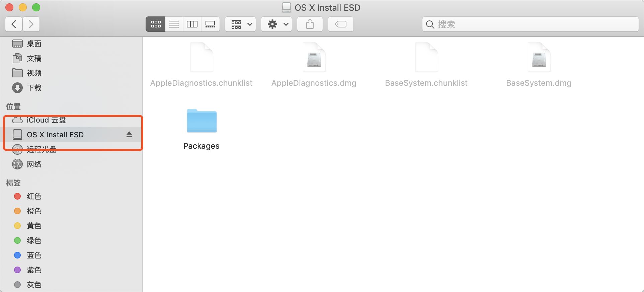Switch to icon view
644x292 pixels.
tap(156, 24)
